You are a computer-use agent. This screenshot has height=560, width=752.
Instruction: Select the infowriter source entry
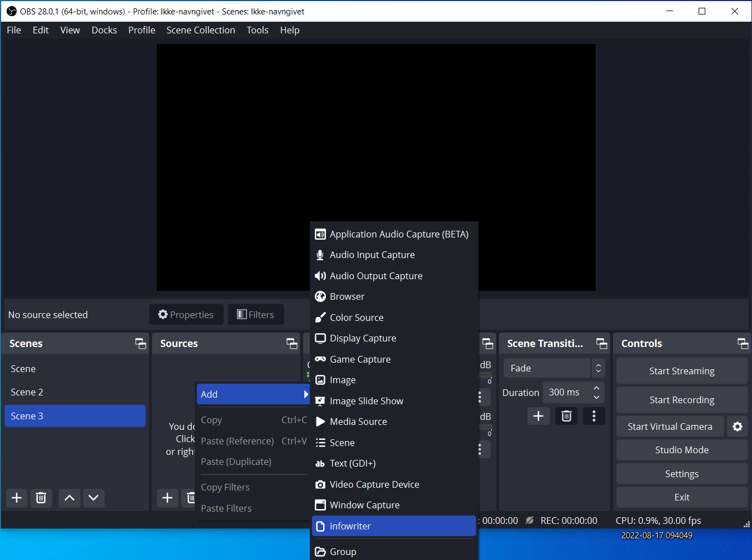point(394,526)
